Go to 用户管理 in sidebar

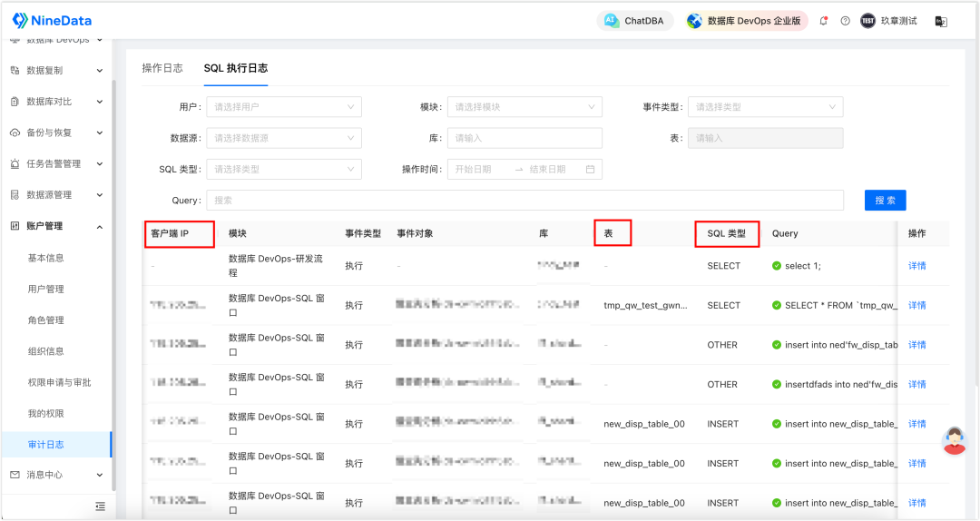point(45,289)
